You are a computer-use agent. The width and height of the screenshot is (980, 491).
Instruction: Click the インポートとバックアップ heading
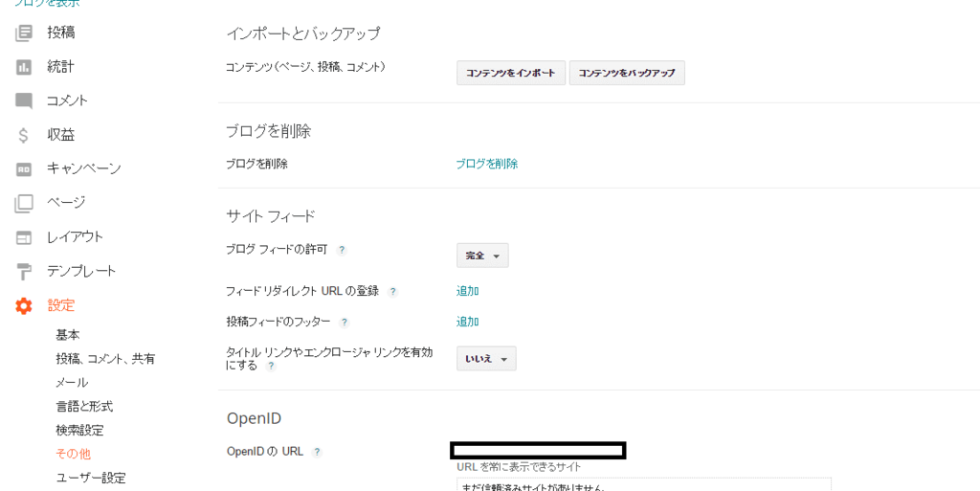(303, 34)
